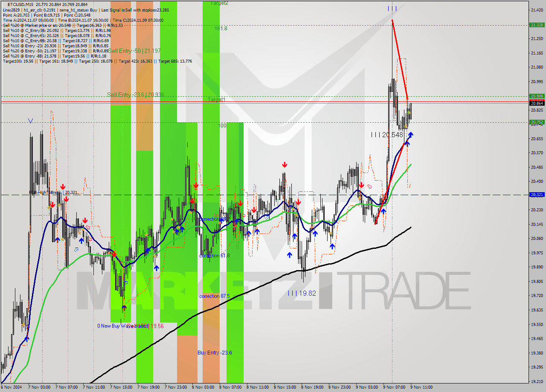The image size is (546, 392).
Task: Click the blue 20.321 price tag
Action: (x=537, y=195)
